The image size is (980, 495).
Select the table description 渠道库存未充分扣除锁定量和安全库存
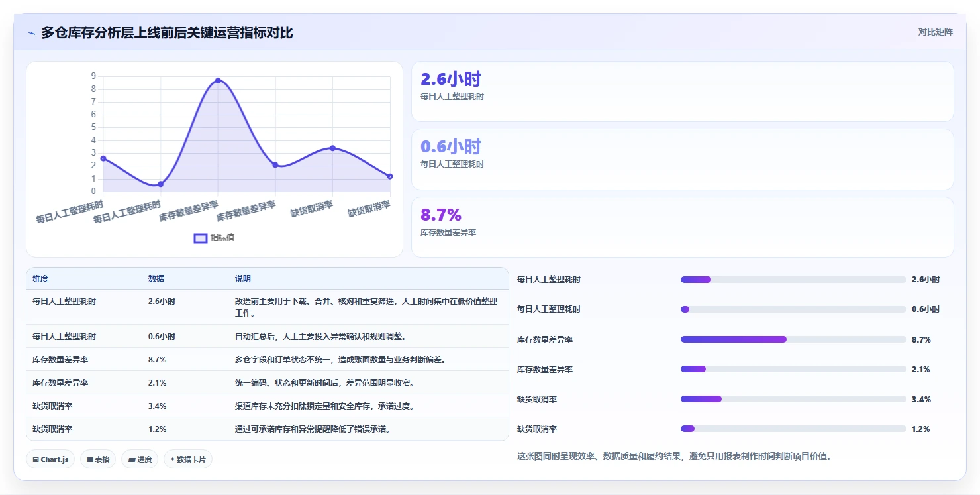pos(324,406)
